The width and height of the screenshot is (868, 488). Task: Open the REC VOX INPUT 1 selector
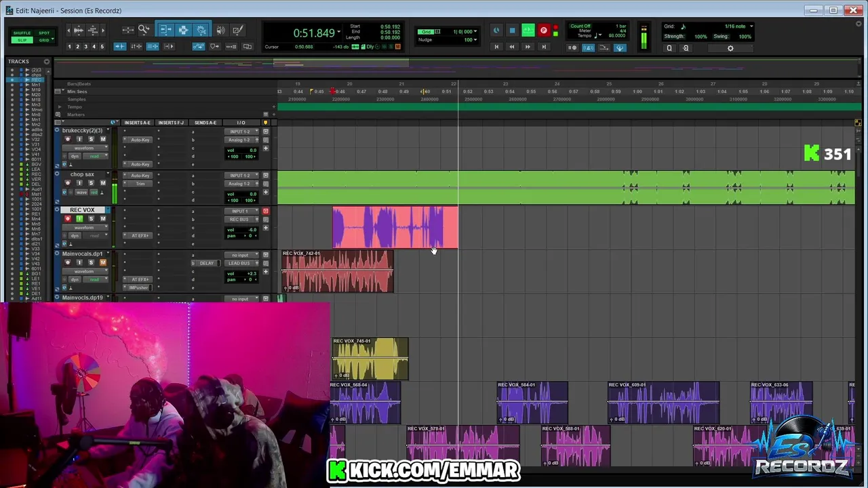(241, 211)
